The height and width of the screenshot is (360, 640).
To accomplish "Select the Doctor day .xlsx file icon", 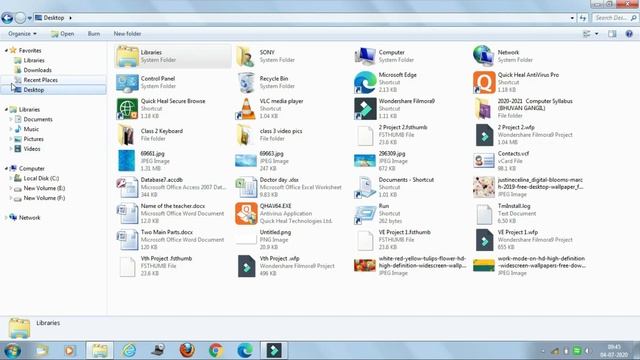I will [246, 187].
